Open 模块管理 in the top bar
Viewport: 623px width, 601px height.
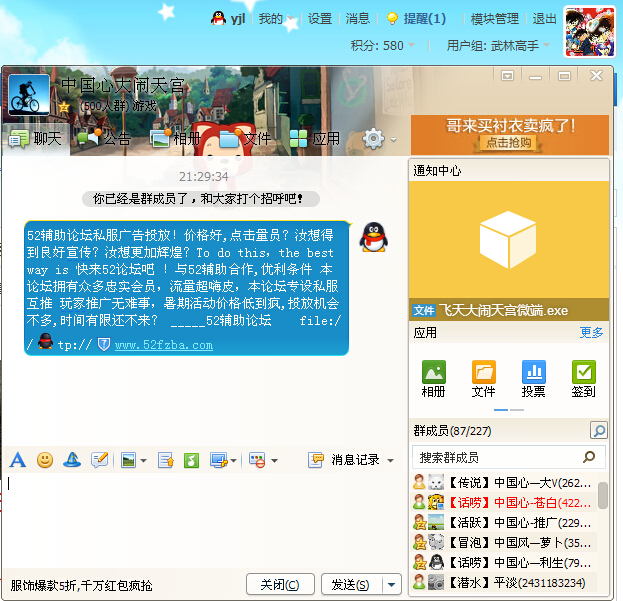495,19
